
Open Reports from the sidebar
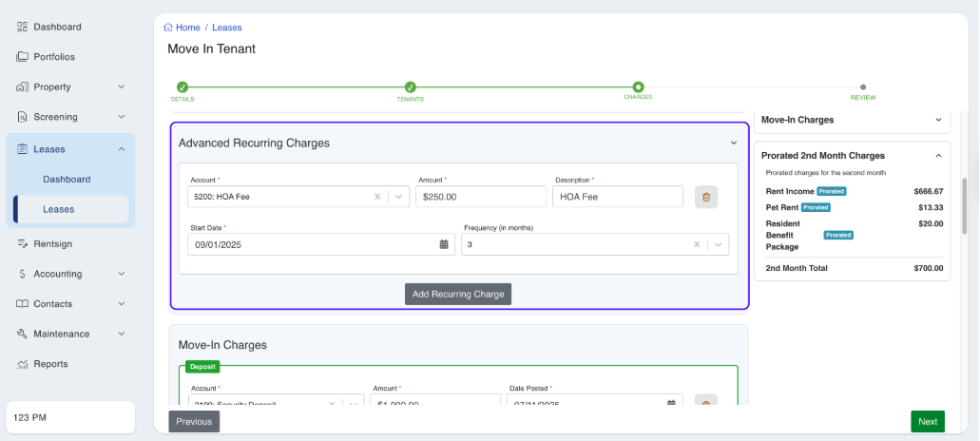click(x=50, y=364)
